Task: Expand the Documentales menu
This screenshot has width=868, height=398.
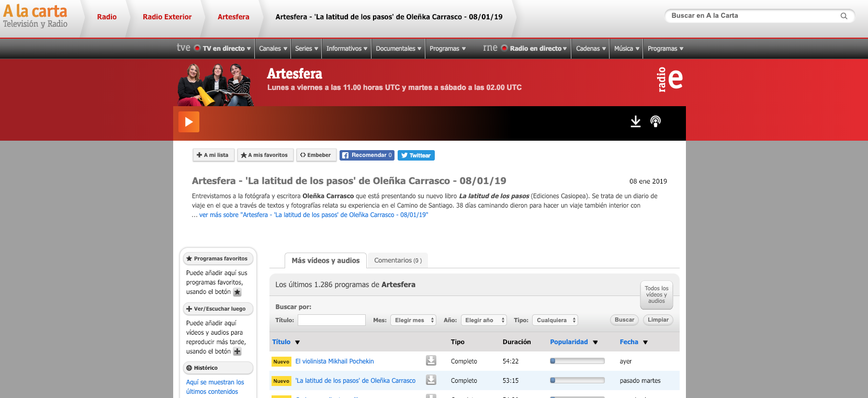Action: pyautogui.click(x=399, y=49)
